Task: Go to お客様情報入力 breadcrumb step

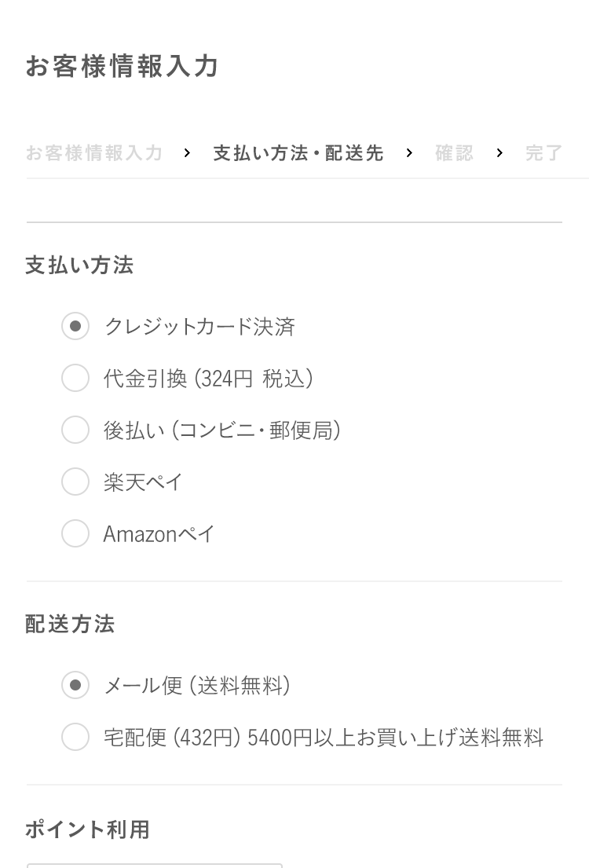Action: (94, 153)
